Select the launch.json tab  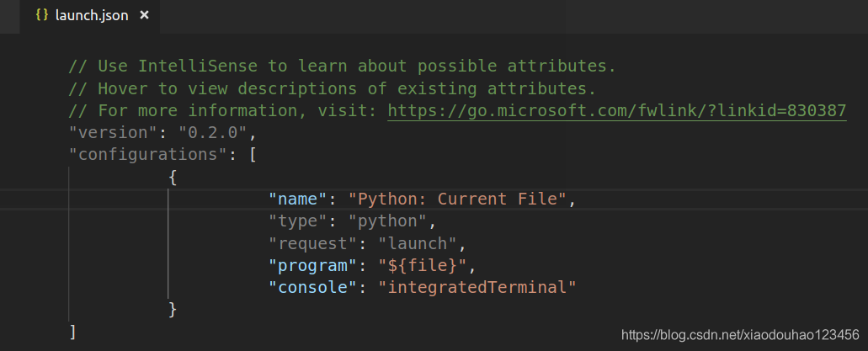pyautogui.click(x=90, y=16)
